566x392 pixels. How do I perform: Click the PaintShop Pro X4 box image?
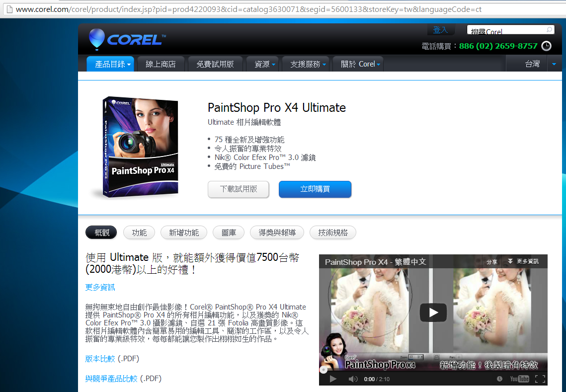[x=141, y=147]
